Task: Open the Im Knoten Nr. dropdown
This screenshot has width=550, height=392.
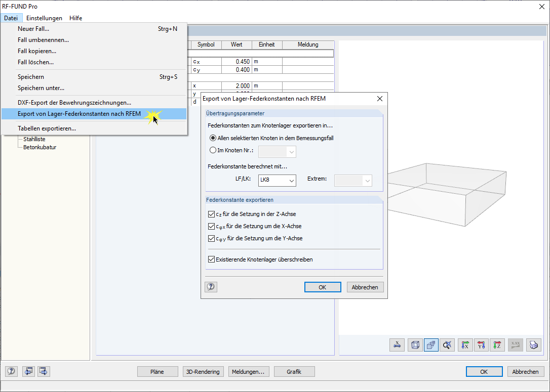Action: tap(277, 152)
